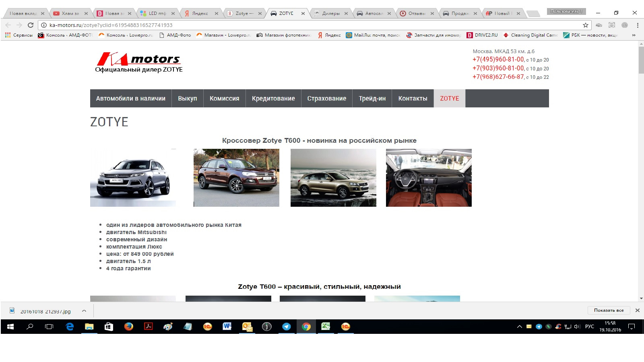
Task: Open a new tab with the tab-strip button
Action: click(533, 14)
